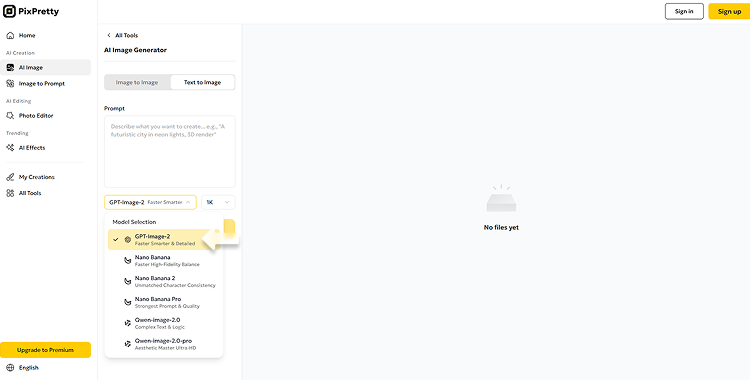Change language from English
750x380 pixels.
pos(22,368)
